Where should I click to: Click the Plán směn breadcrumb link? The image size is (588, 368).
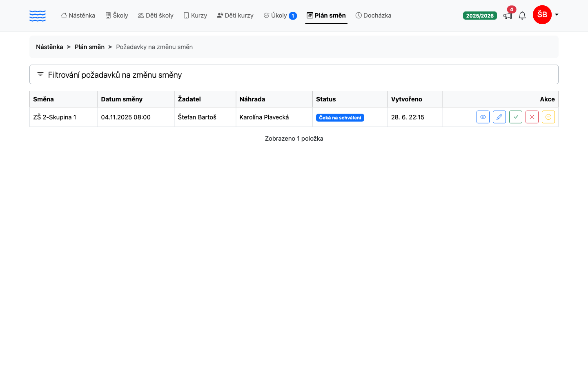(89, 47)
